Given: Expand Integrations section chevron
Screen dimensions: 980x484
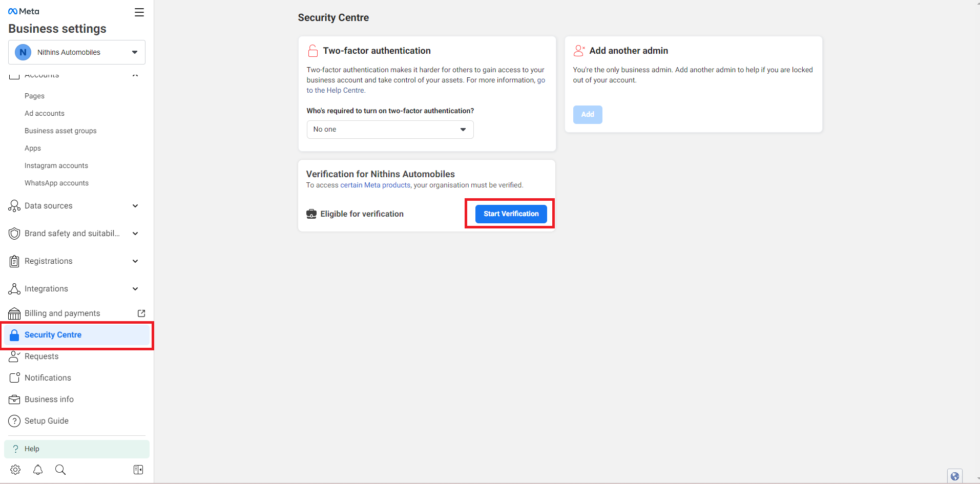Looking at the screenshot, I should [135, 289].
